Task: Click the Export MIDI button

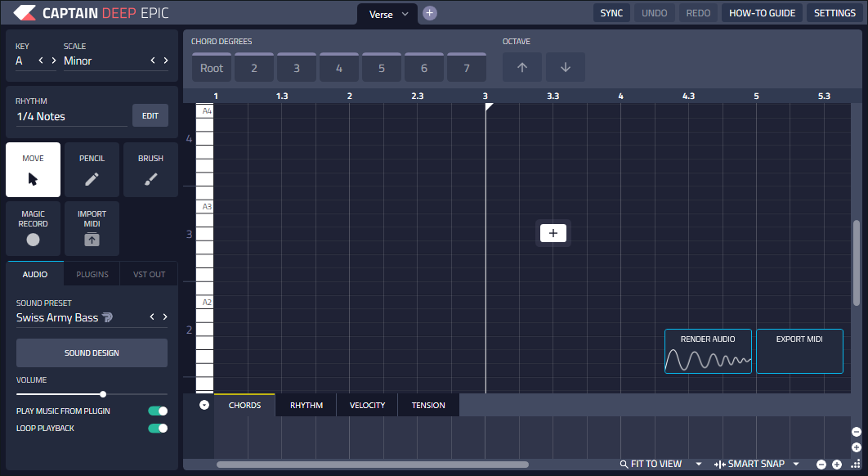Action: (x=799, y=351)
